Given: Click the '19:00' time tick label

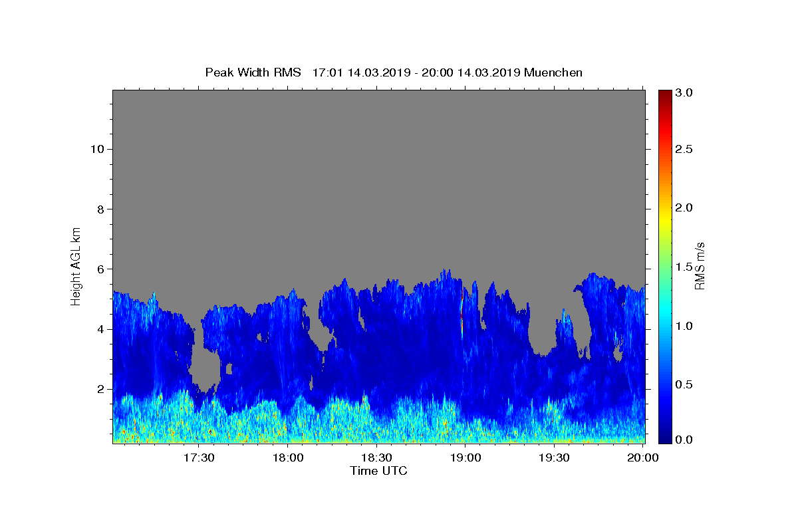Looking at the screenshot, I should tap(466, 458).
